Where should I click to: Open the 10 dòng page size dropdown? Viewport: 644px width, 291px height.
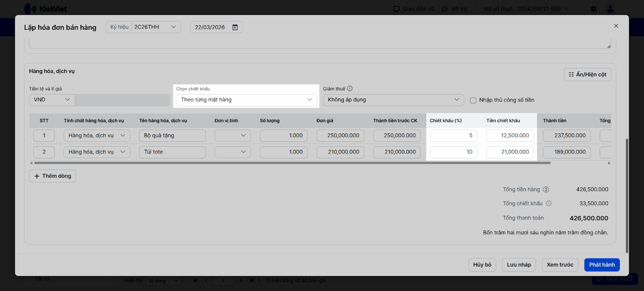tap(163, 281)
